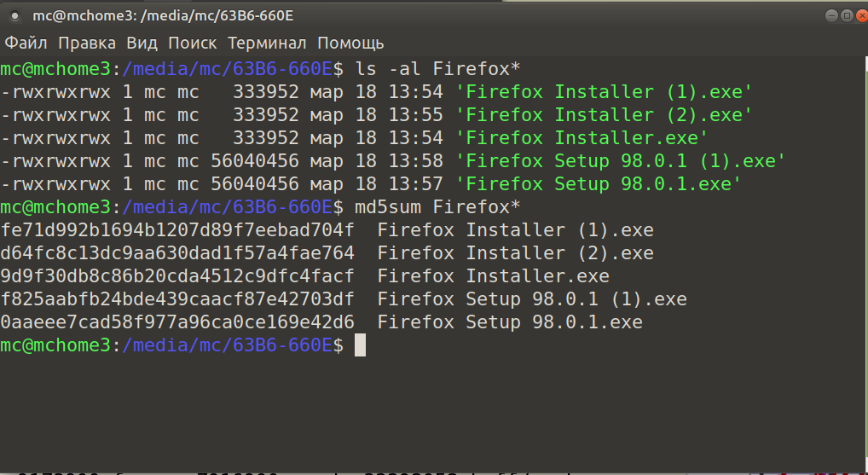Open the Терминал menu

point(267,43)
